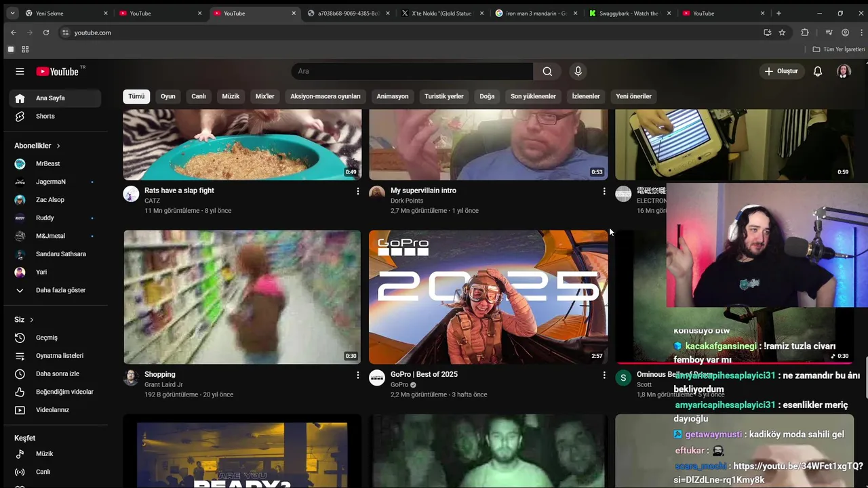Open more options for My supervillain intro
The image size is (868, 488).
point(604,191)
